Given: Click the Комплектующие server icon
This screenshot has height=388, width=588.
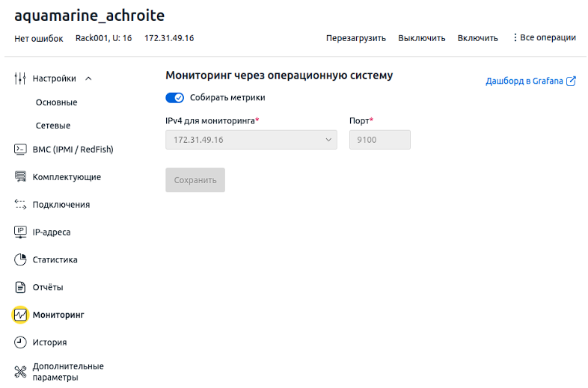Looking at the screenshot, I should coord(20,176).
